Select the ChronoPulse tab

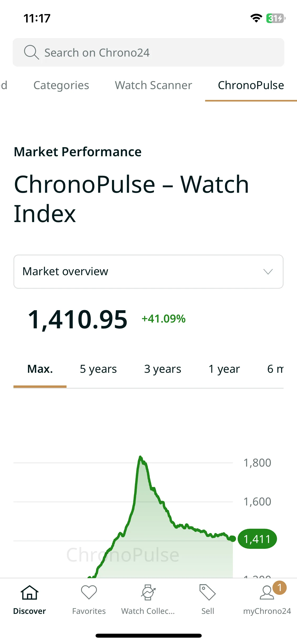(251, 85)
